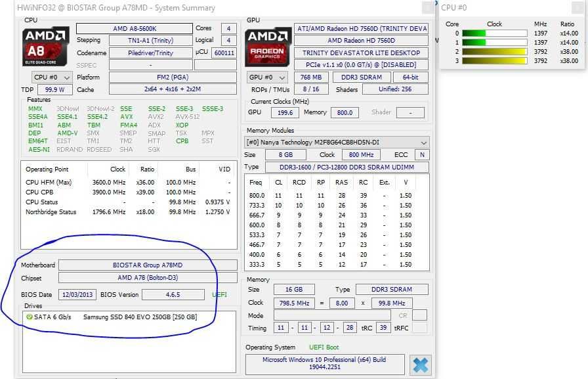The width and height of the screenshot is (588, 379).
Task: Click the Cores count 4 field
Action: coord(229,28)
